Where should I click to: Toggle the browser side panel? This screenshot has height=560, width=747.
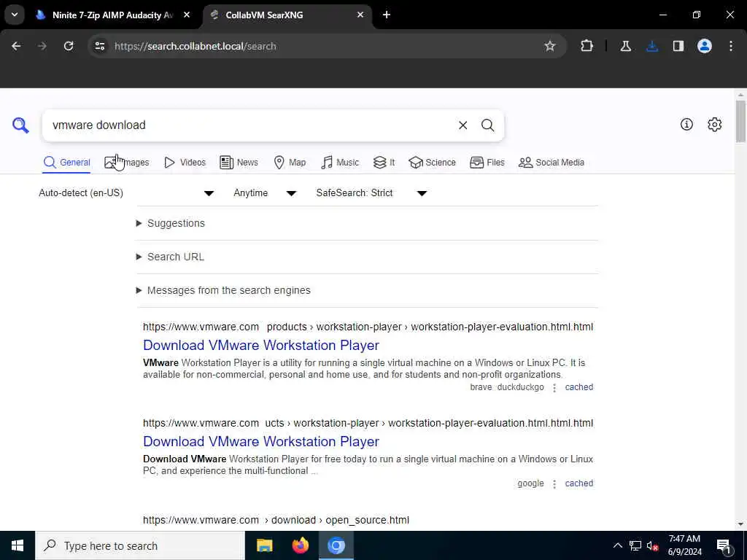[x=678, y=46]
